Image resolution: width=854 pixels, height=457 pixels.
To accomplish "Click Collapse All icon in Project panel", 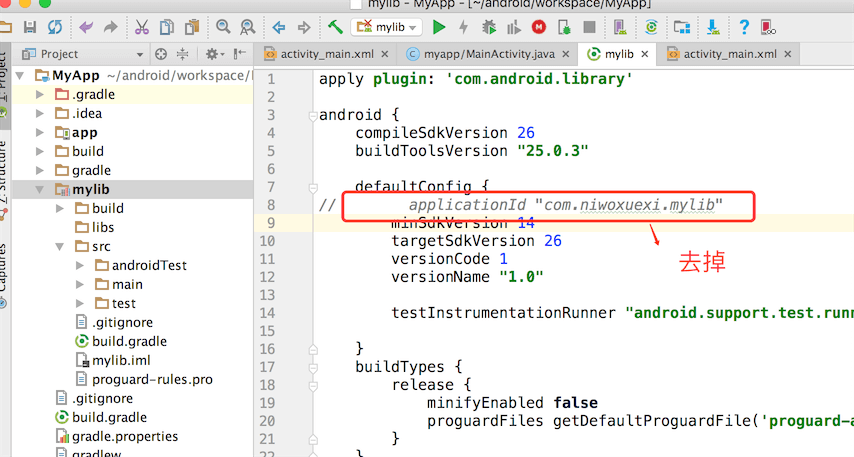I will pos(182,54).
